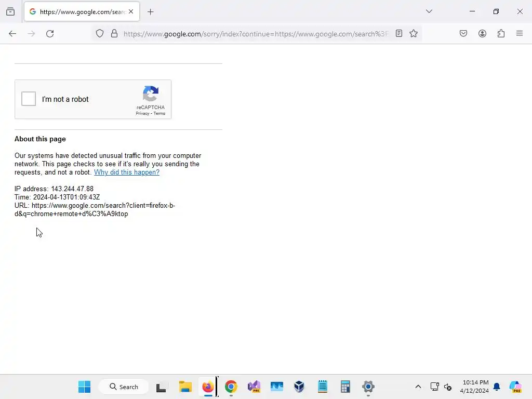Open notifications bell icon
The height and width of the screenshot is (399, 532).
point(497,387)
